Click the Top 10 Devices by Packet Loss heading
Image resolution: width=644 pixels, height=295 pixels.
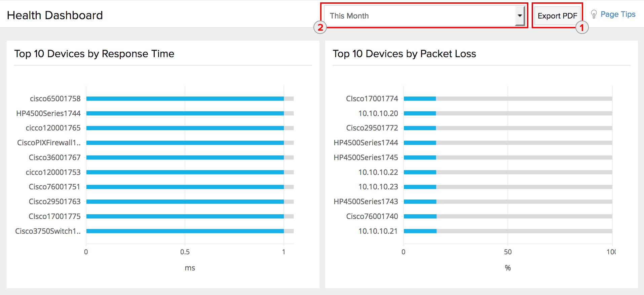tap(404, 54)
